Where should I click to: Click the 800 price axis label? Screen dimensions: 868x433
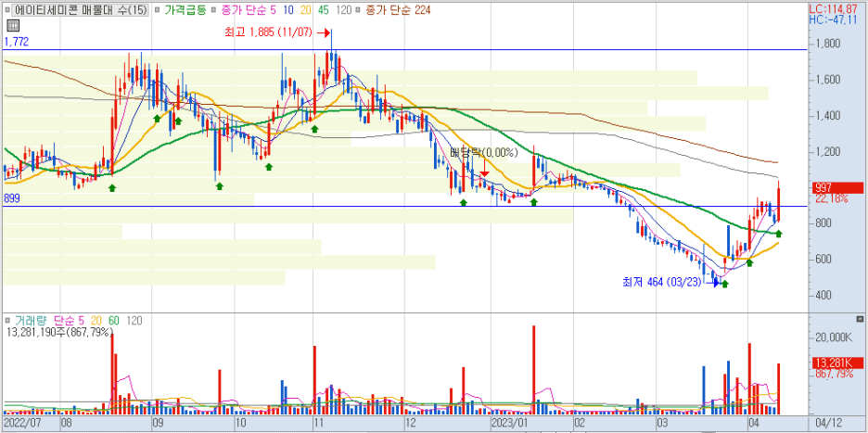click(824, 223)
